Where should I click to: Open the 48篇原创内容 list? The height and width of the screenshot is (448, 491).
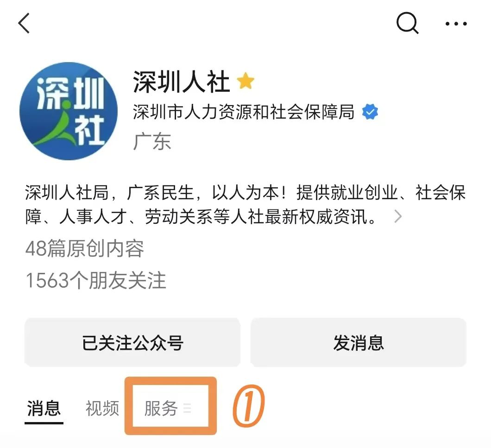point(85,249)
